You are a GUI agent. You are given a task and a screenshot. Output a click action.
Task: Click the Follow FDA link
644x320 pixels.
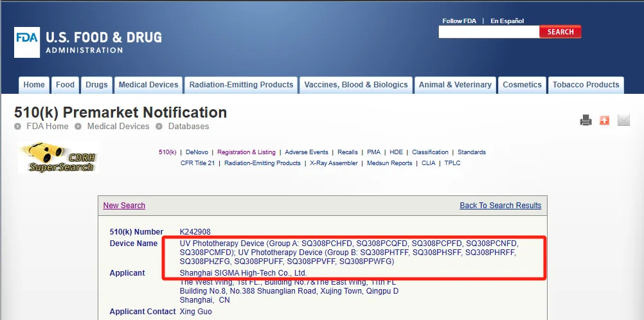click(x=459, y=21)
